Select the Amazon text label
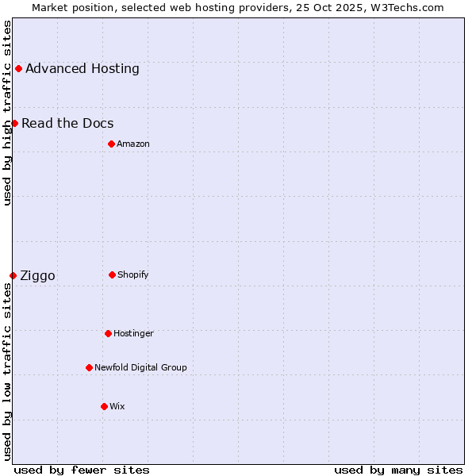 (x=133, y=144)
